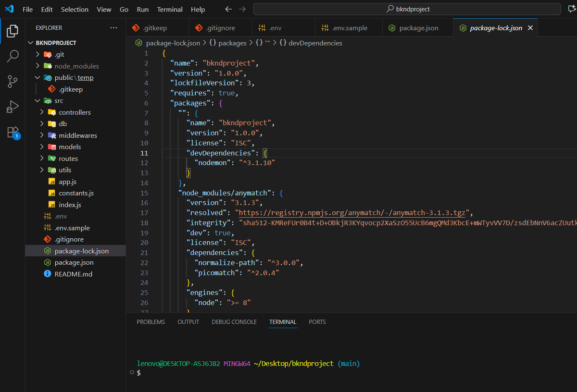Expand the routes folder

point(42,159)
